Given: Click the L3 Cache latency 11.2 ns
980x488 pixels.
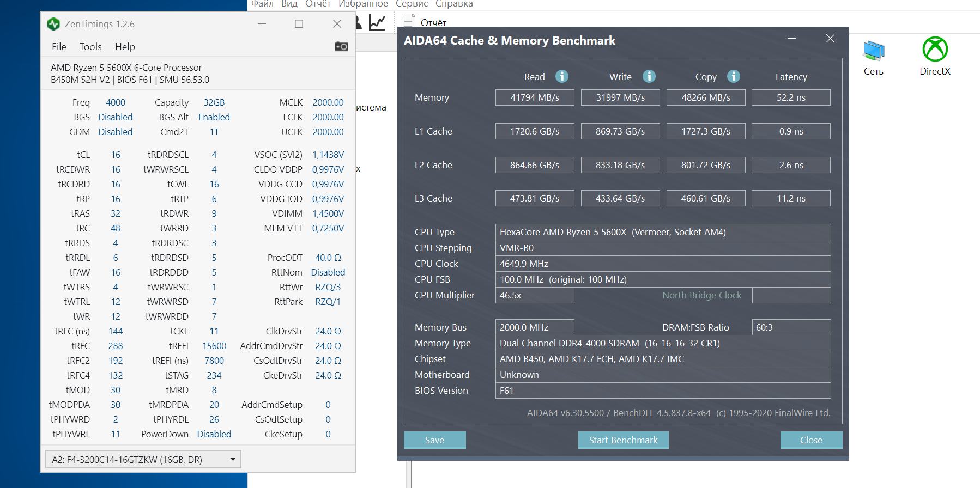Looking at the screenshot, I should click(791, 198).
